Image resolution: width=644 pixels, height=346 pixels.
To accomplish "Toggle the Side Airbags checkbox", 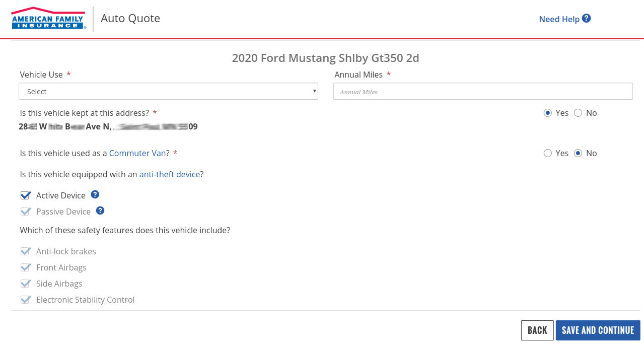I will tap(25, 283).
